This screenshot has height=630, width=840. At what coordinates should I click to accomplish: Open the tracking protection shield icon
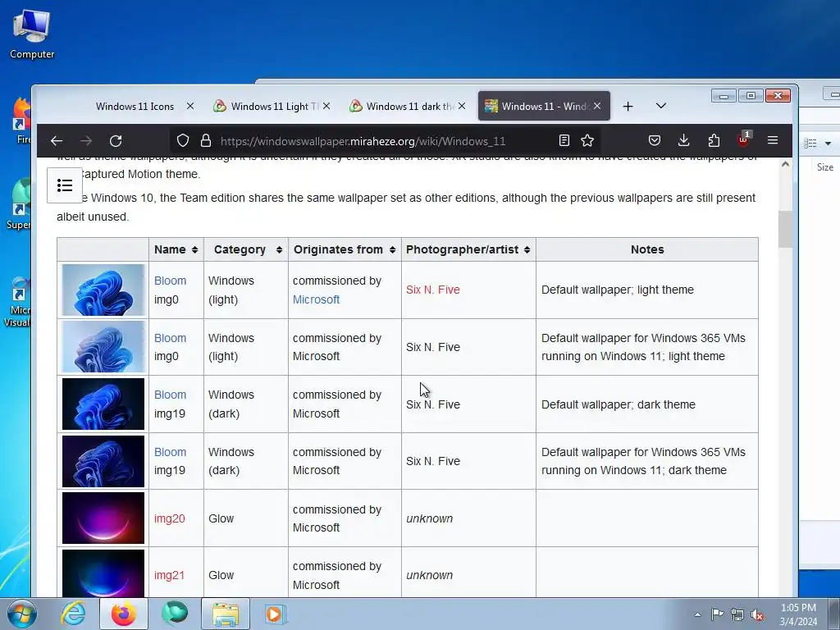pos(183,141)
